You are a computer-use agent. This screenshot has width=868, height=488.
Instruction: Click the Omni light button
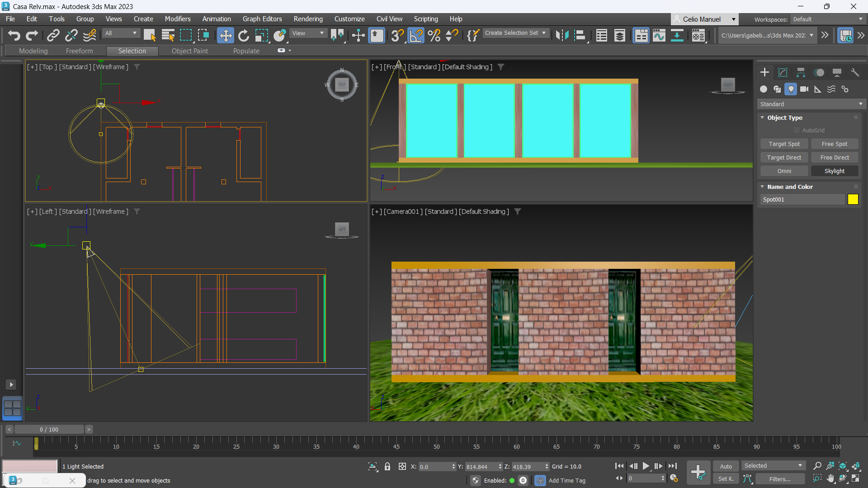tap(784, 171)
